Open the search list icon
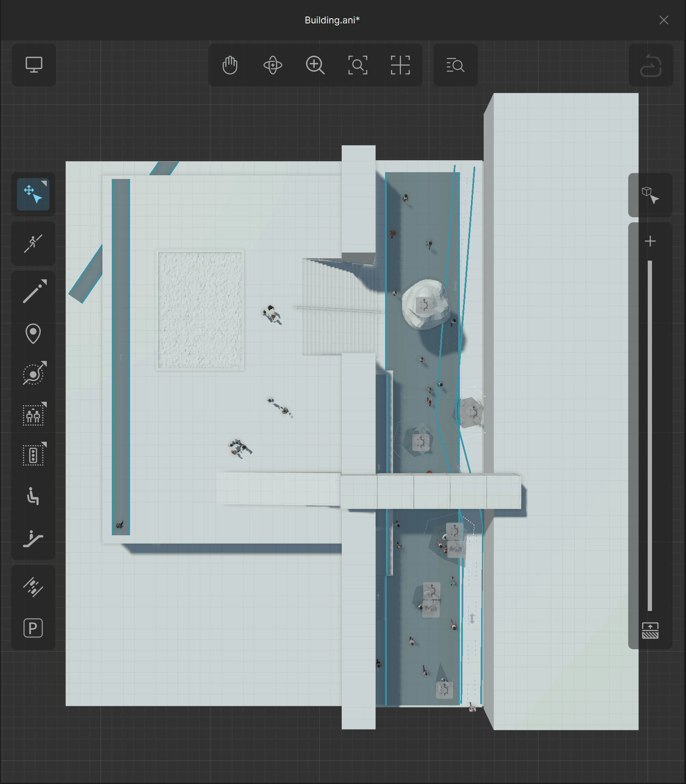This screenshot has height=784, width=686. (x=455, y=65)
